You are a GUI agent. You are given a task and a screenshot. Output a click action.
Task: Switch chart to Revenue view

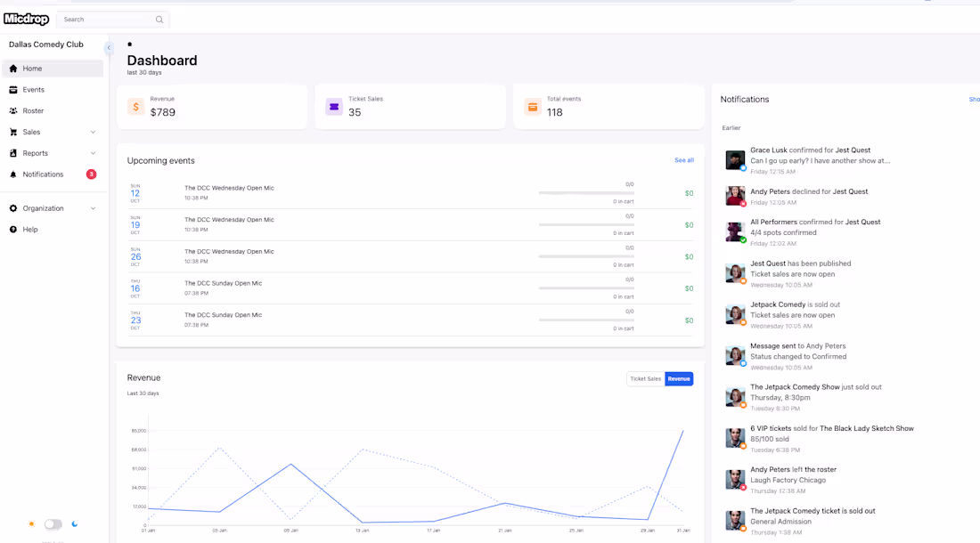tap(679, 379)
